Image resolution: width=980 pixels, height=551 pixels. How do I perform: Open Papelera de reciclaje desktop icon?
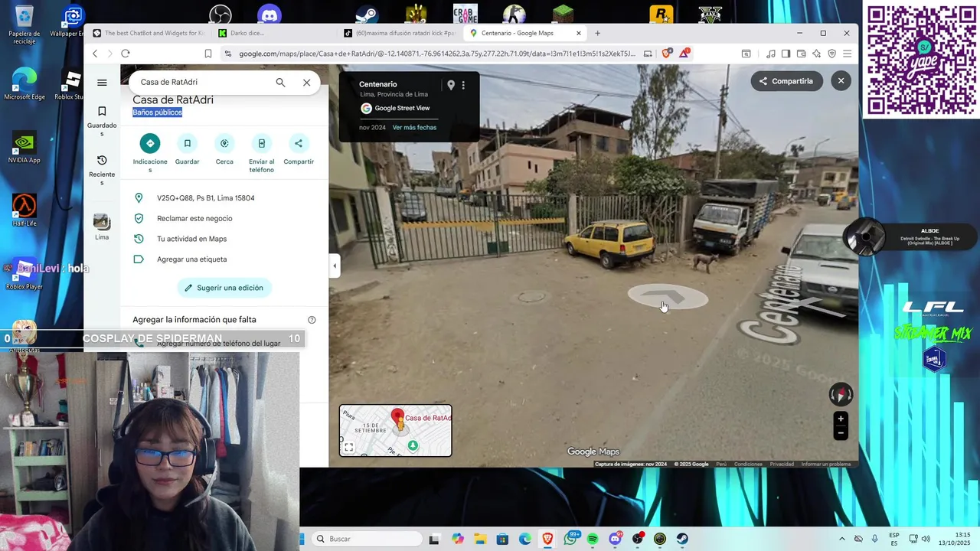tap(24, 24)
